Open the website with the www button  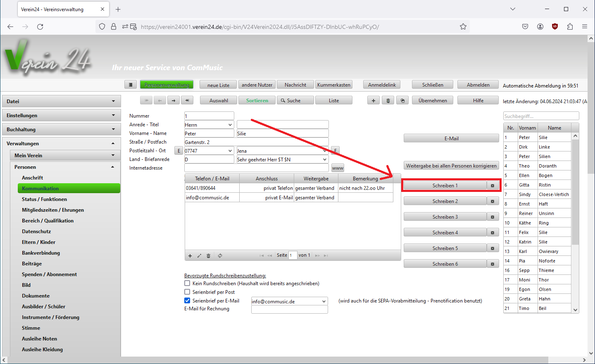click(x=338, y=168)
